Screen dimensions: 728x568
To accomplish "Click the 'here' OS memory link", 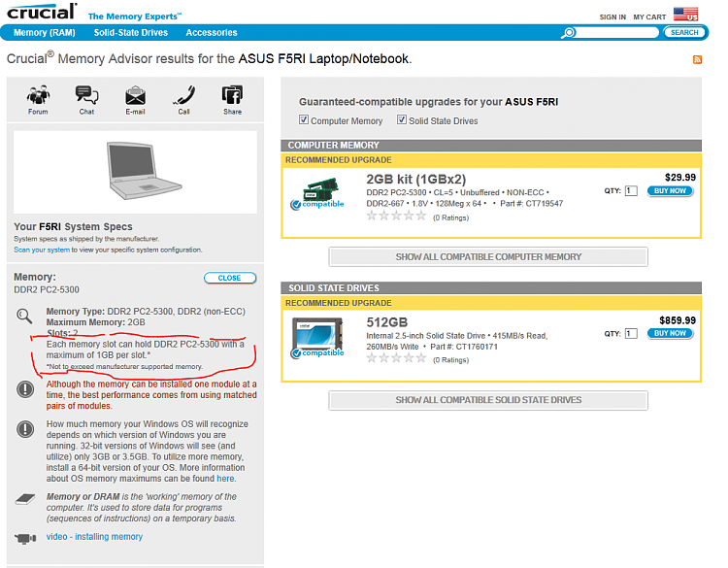I will [225, 479].
